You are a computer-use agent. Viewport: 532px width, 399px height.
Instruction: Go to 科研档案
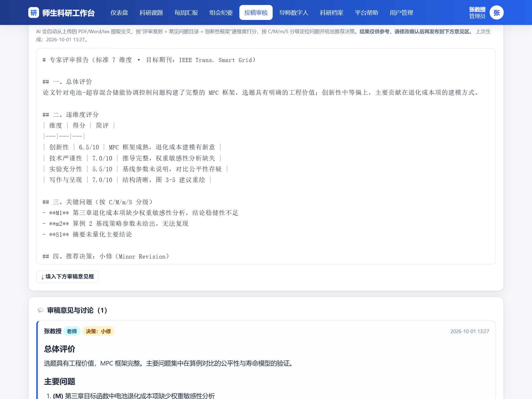(x=332, y=12)
